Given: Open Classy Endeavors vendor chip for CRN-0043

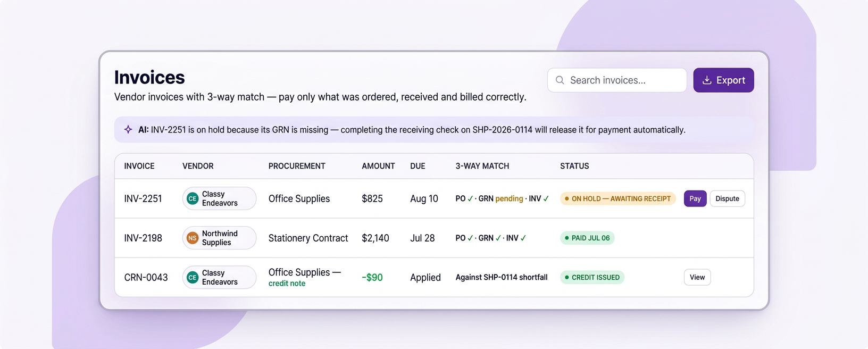Looking at the screenshot, I should click(219, 277).
